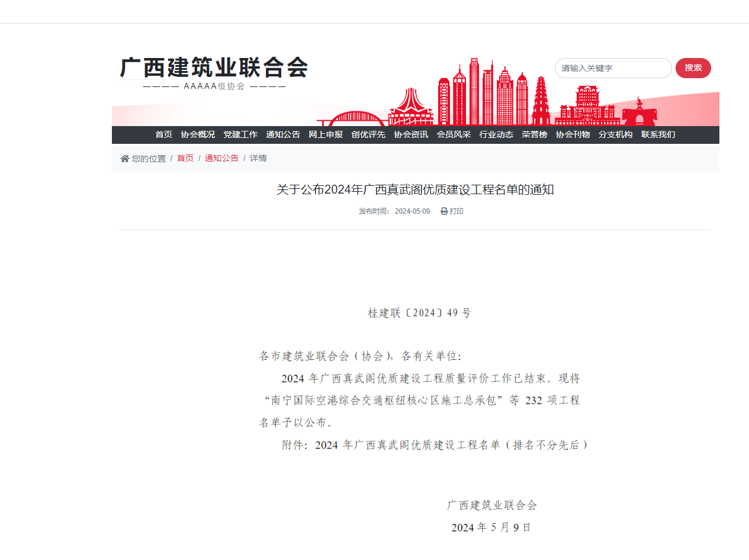Open the 行业动态 navigation item
The height and width of the screenshot is (560, 749).
coord(496,135)
